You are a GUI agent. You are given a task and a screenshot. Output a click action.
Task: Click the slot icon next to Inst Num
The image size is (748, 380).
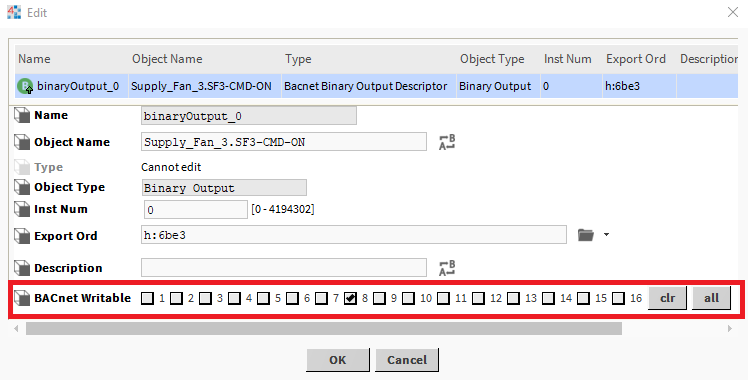[22, 209]
